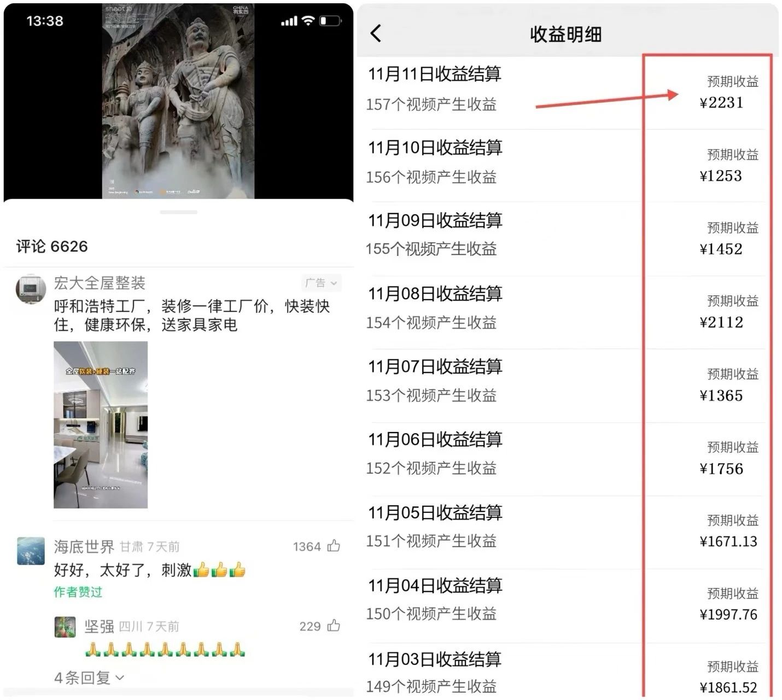This screenshot has height=700, width=782.
Task: Tap the like thumb next to 229
Action: coord(334,626)
